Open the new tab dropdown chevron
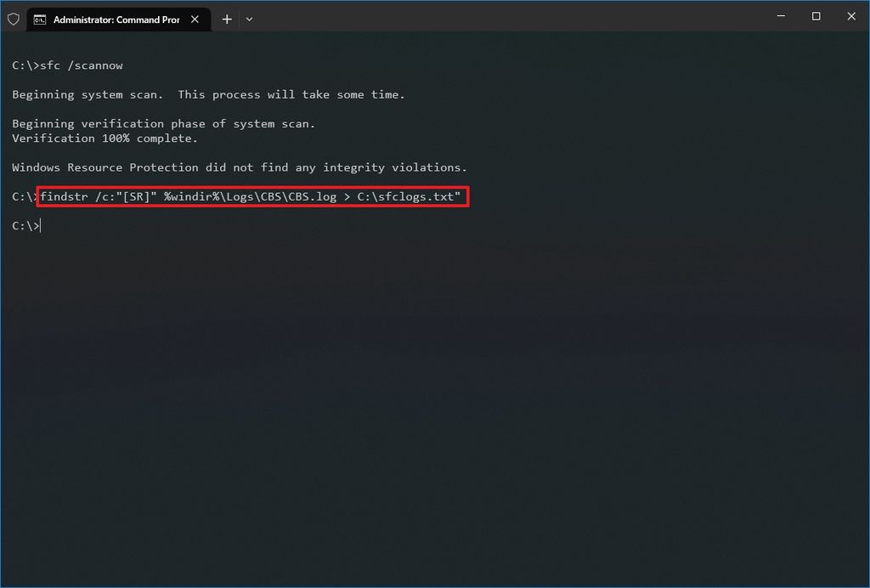870x588 pixels. click(x=249, y=19)
